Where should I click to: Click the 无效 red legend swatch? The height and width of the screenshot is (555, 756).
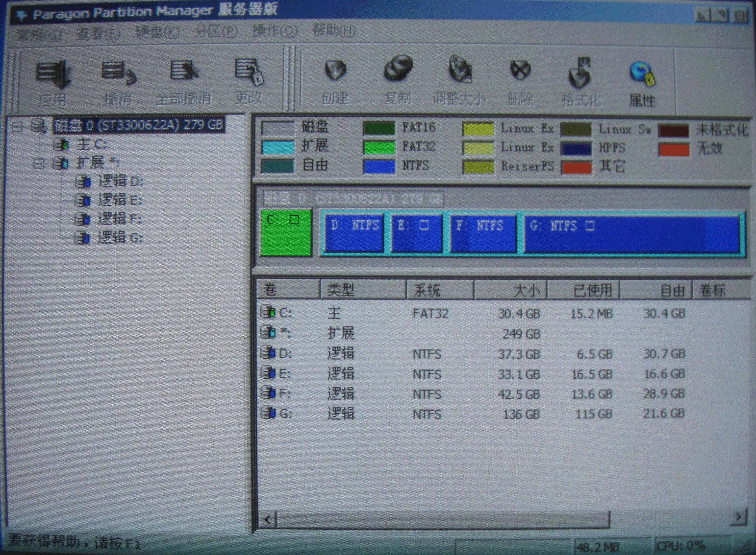[674, 149]
